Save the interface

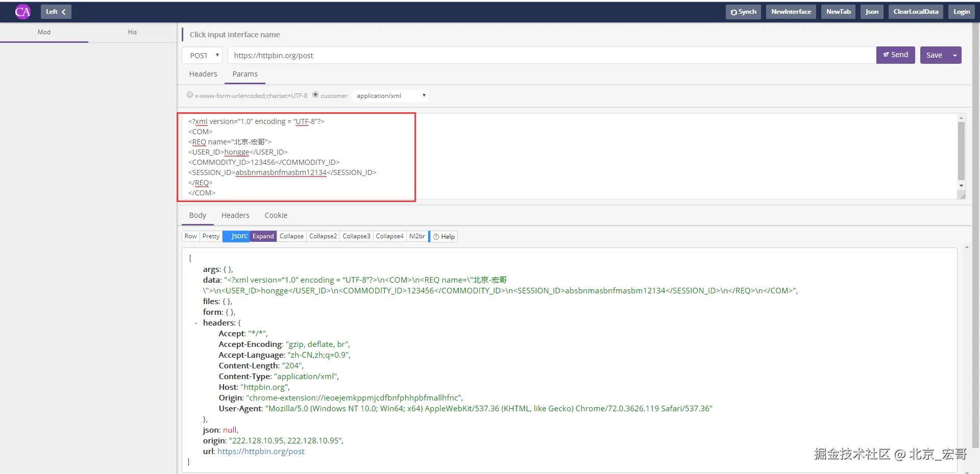coord(934,55)
